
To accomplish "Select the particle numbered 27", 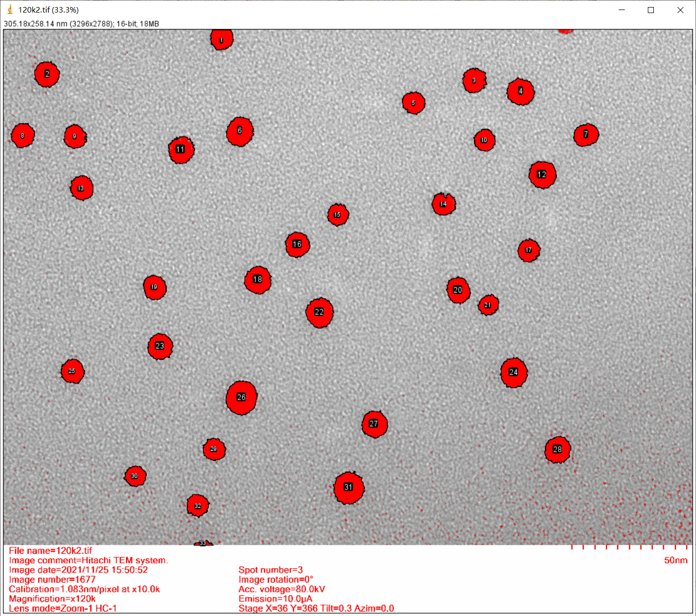I will [374, 424].
